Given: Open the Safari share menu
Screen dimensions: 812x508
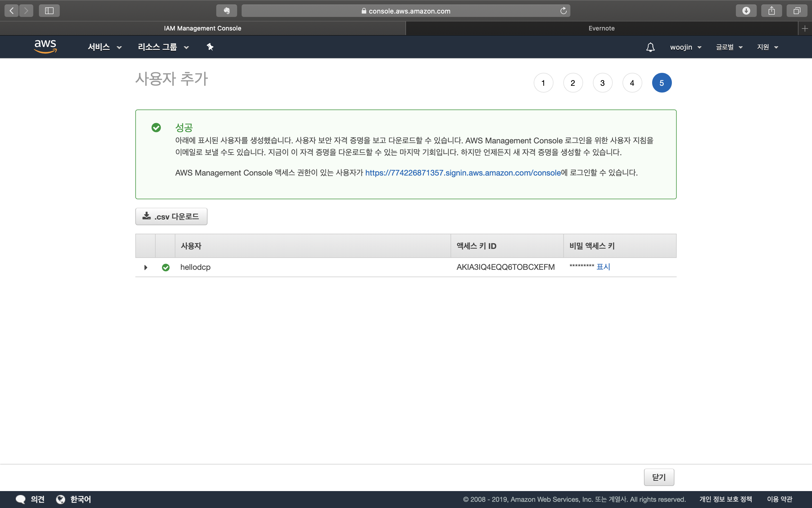Looking at the screenshot, I should [x=771, y=11].
